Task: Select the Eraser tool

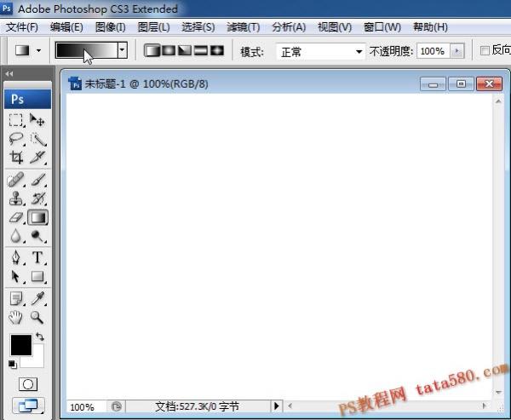Action: [15, 217]
